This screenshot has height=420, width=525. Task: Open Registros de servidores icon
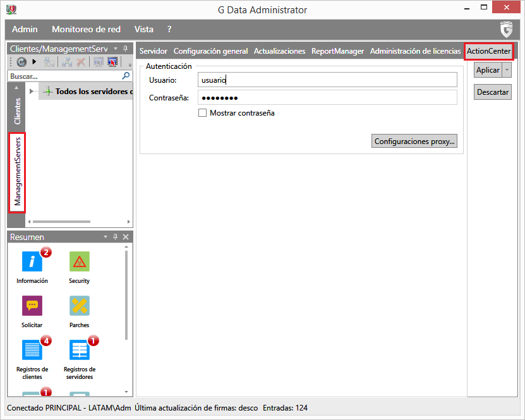79,350
